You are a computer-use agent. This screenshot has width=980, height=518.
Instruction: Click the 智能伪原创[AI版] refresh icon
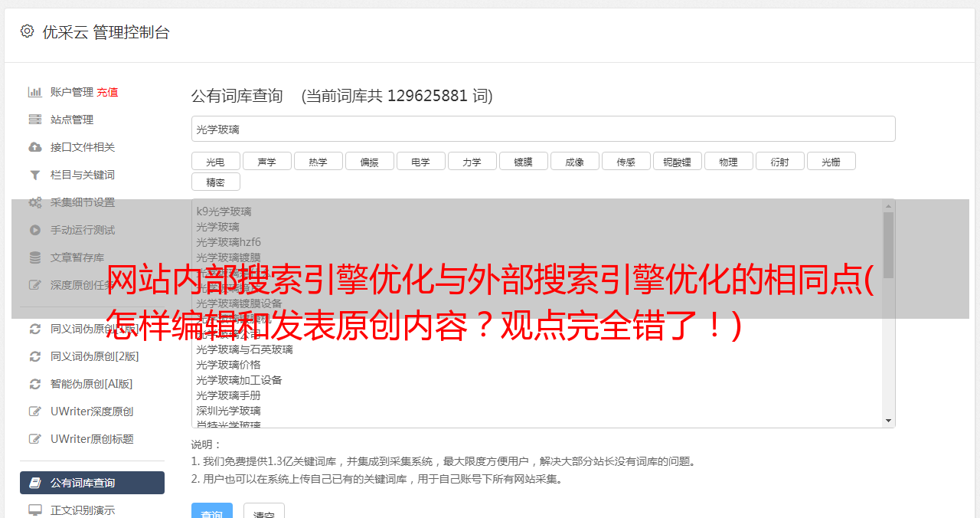coord(34,384)
